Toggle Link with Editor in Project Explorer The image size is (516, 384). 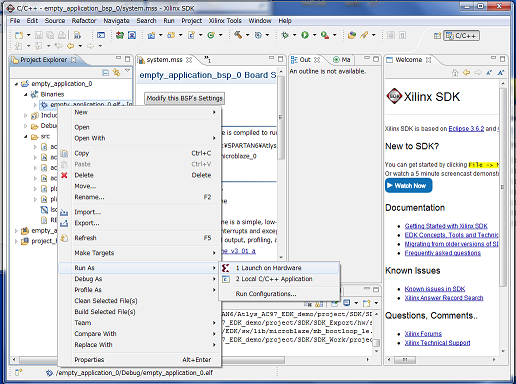click(116, 72)
